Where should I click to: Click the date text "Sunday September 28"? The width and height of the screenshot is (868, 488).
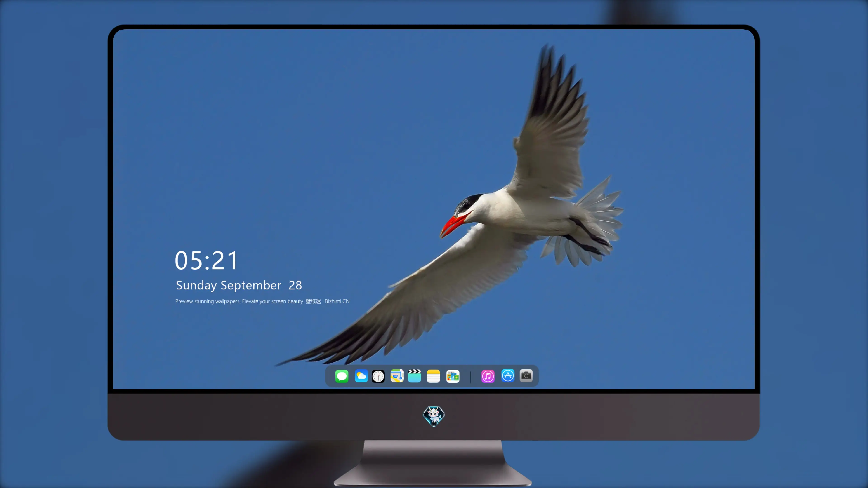239,286
